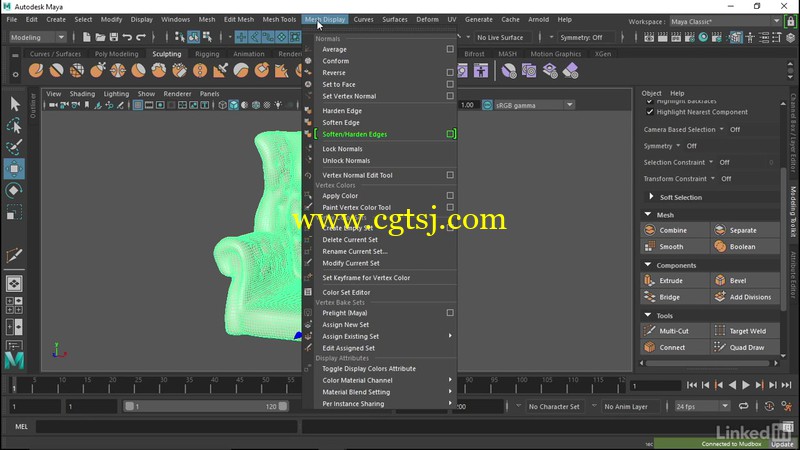Click the Open Scene folder icon
800x450 pixels.
pyautogui.click(x=100, y=37)
